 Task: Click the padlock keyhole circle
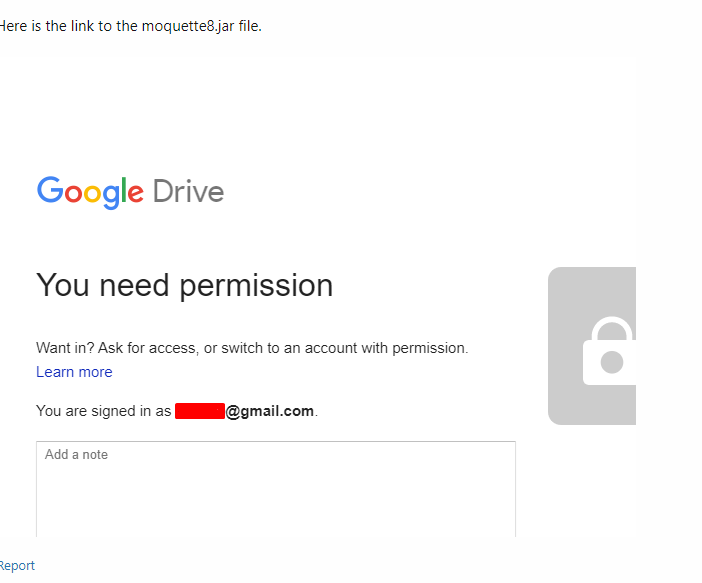[612, 361]
